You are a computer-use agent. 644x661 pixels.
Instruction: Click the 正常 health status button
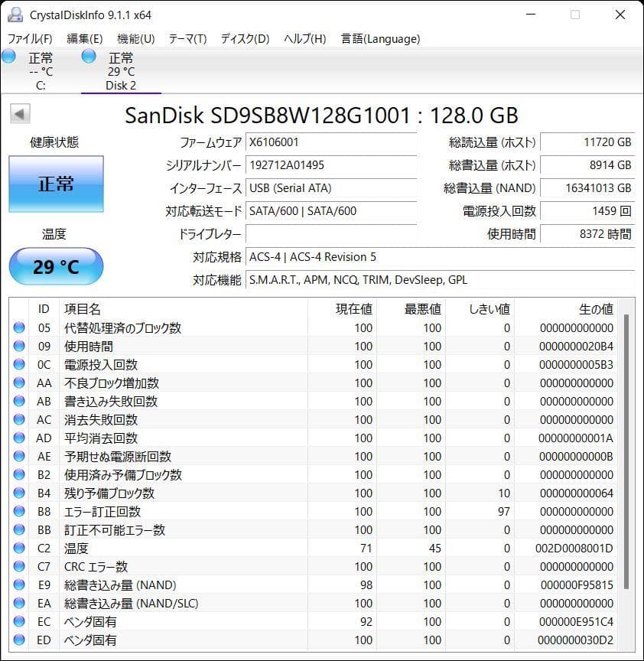56,184
